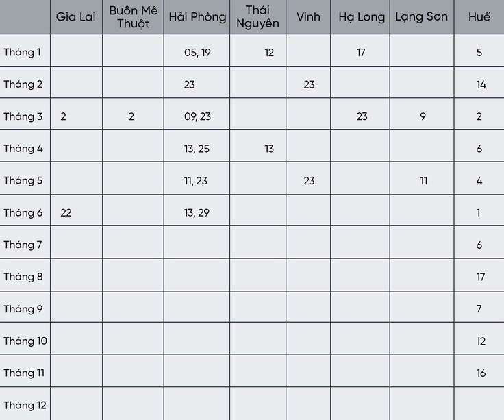The width and height of the screenshot is (504, 420).
Task: Select the Buôn Mê Thuột column header
Action: coord(133,16)
